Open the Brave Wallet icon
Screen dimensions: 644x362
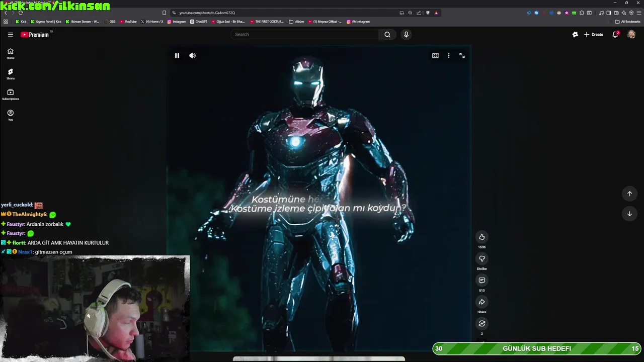pyautogui.click(x=616, y=13)
